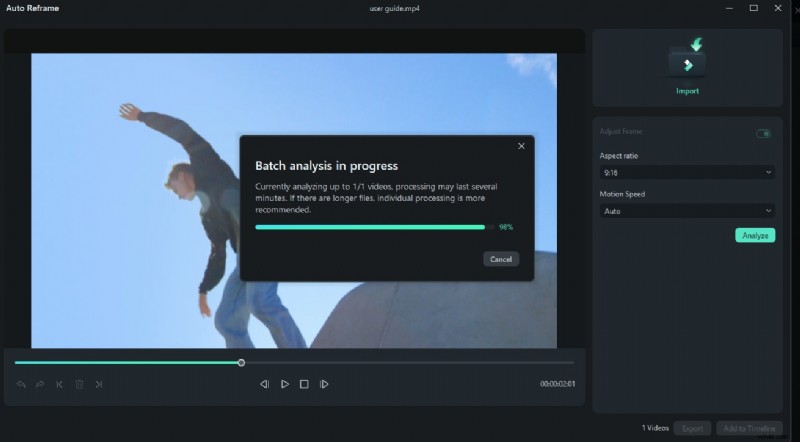The height and width of the screenshot is (442, 800).
Task: Click the Motion Speed label
Action: pyautogui.click(x=622, y=194)
